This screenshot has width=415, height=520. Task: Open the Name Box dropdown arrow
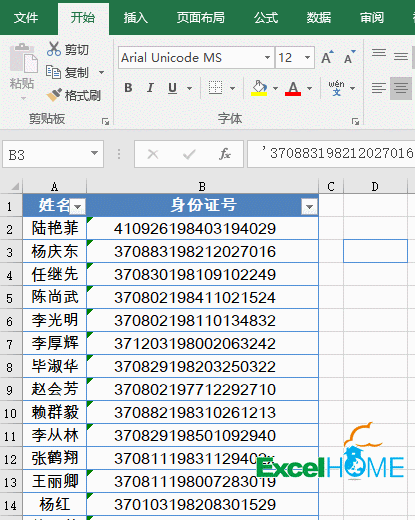point(95,154)
